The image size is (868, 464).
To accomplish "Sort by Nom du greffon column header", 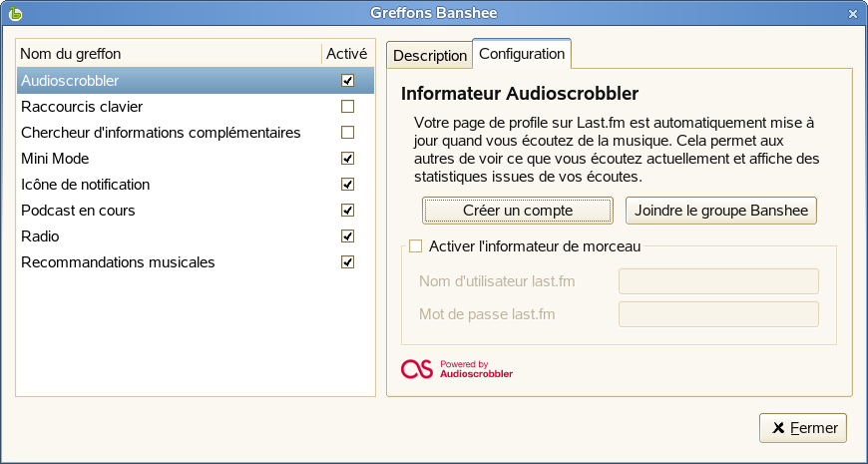I will pos(169,54).
